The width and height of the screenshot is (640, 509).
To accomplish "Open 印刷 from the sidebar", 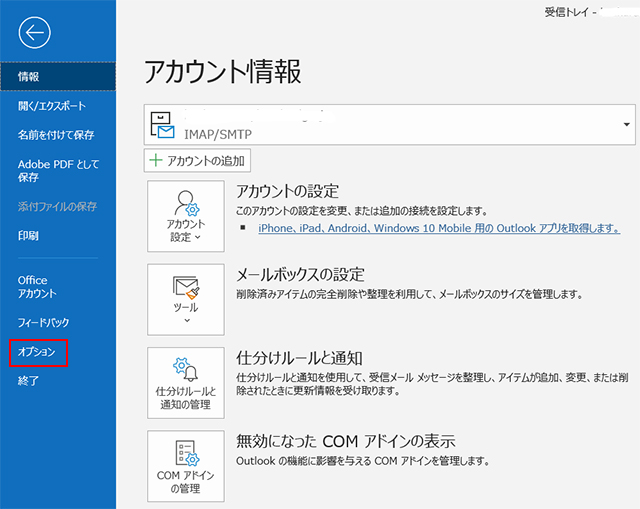I will [29, 236].
